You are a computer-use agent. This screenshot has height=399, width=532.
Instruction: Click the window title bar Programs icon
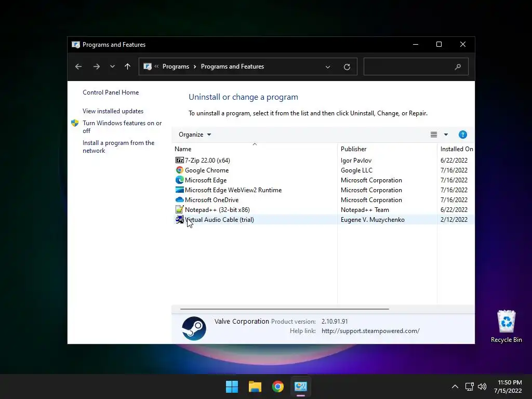(76, 45)
